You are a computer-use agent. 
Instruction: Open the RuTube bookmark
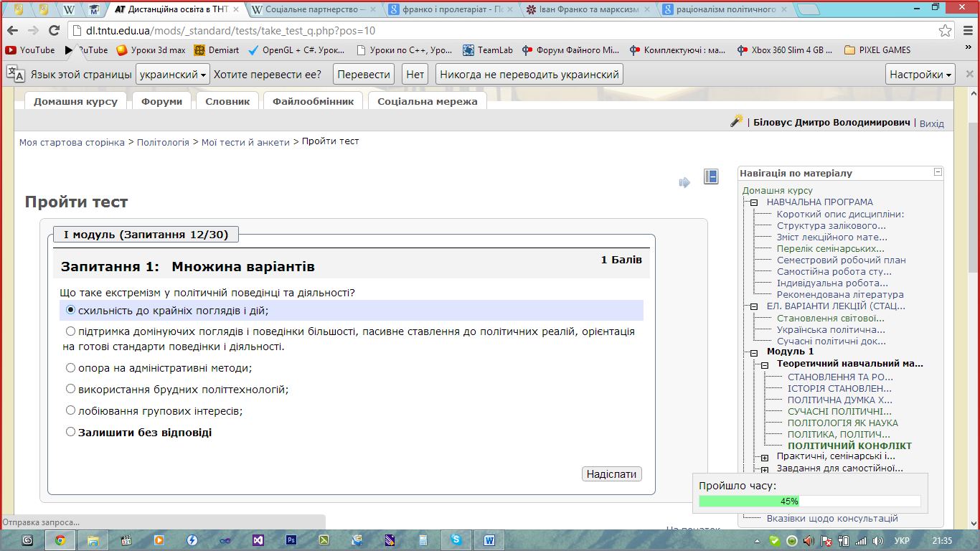pyautogui.click(x=86, y=50)
